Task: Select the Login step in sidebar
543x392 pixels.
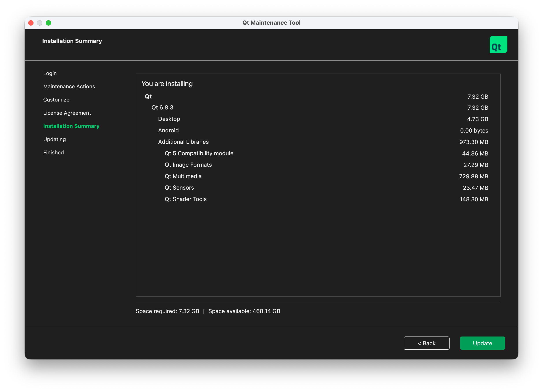Action: [x=50, y=73]
